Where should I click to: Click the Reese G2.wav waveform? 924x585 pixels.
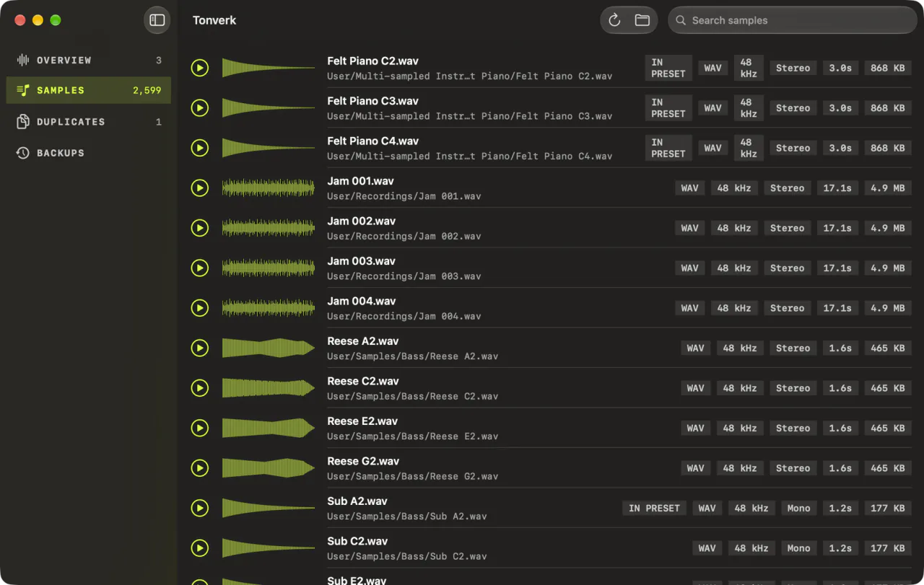coord(269,468)
